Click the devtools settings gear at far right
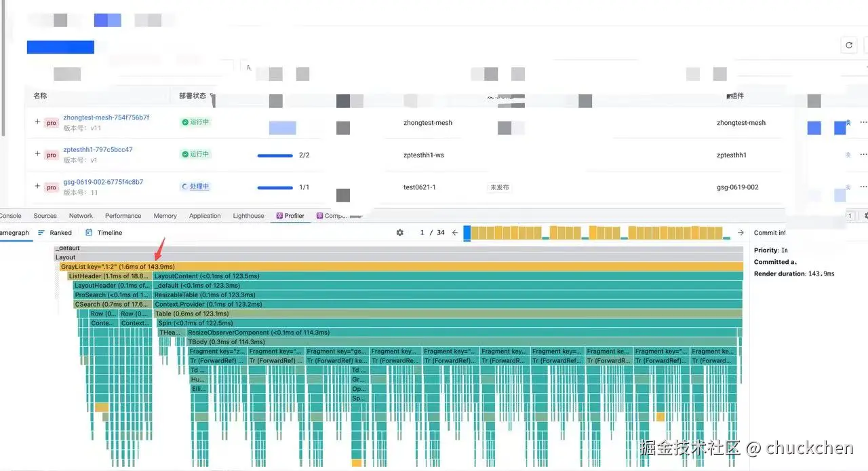This screenshot has height=471, width=868. point(865,216)
